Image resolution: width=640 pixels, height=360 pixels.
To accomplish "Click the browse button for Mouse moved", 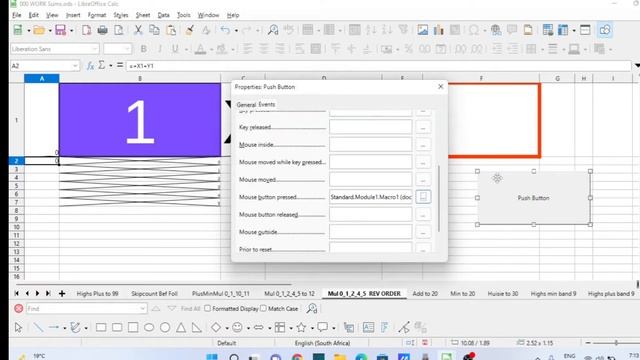I will click(x=423, y=179).
